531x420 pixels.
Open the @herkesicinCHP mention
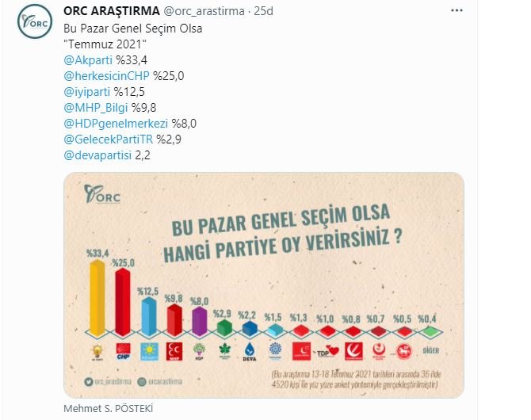(x=106, y=76)
